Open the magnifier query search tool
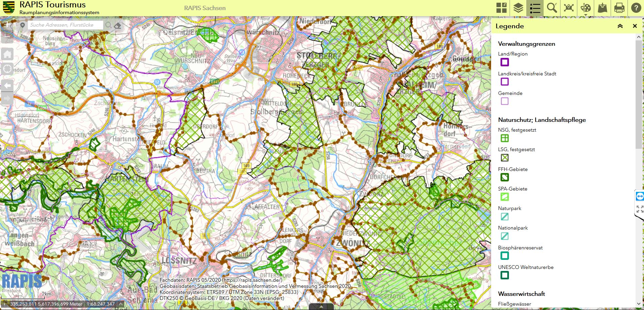The height and width of the screenshot is (310, 644). 552,8
